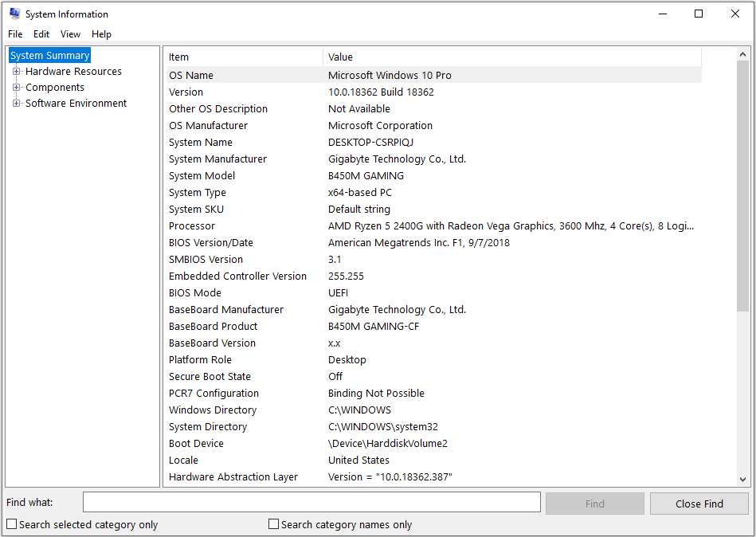Maximize the System Information window
Viewport: 756px width, 537px height.
click(698, 14)
